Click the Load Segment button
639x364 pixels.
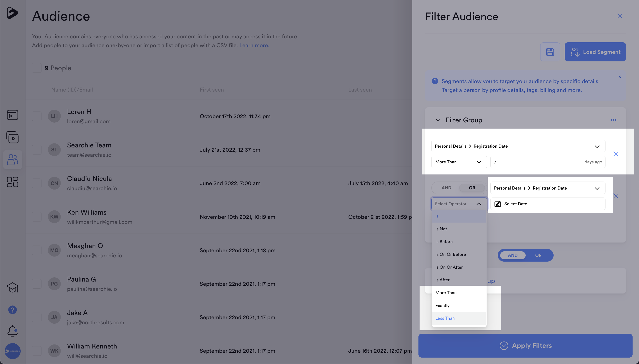[595, 52]
